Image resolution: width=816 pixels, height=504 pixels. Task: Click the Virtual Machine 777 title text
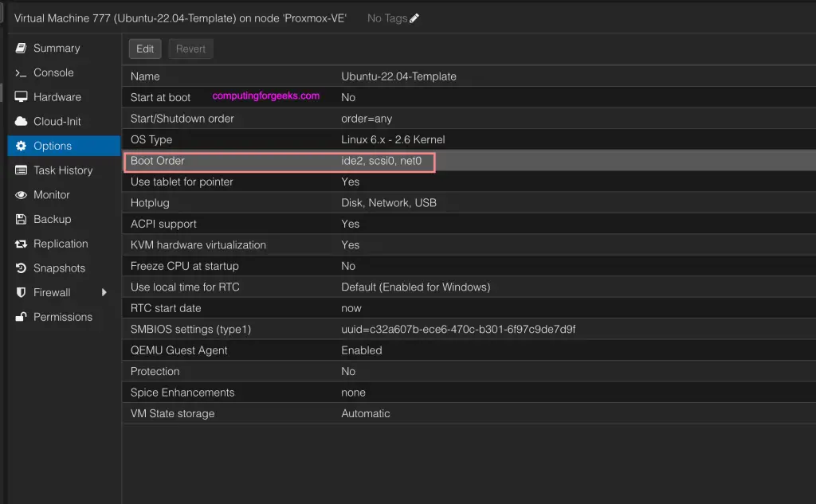pyautogui.click(x=180, y=18)
